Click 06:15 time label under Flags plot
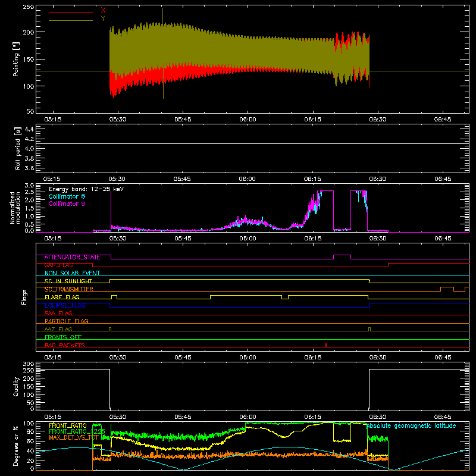This screenshot has width=476, height=476. coord(313,358)
